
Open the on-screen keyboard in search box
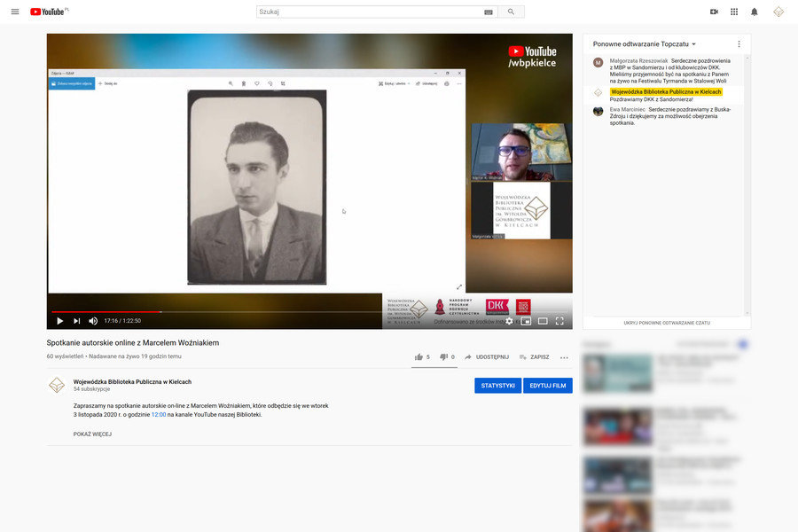coord(489,12)
